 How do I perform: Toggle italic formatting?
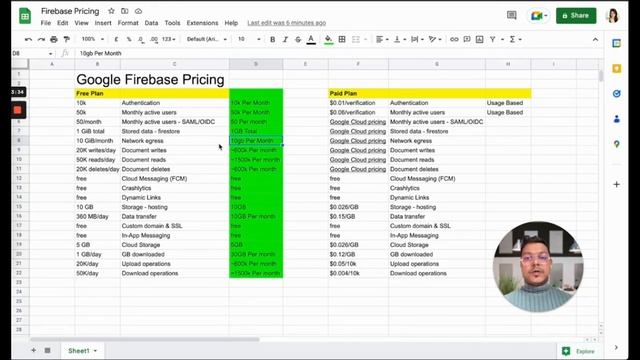pyautogui.click(x=285, y=39)
